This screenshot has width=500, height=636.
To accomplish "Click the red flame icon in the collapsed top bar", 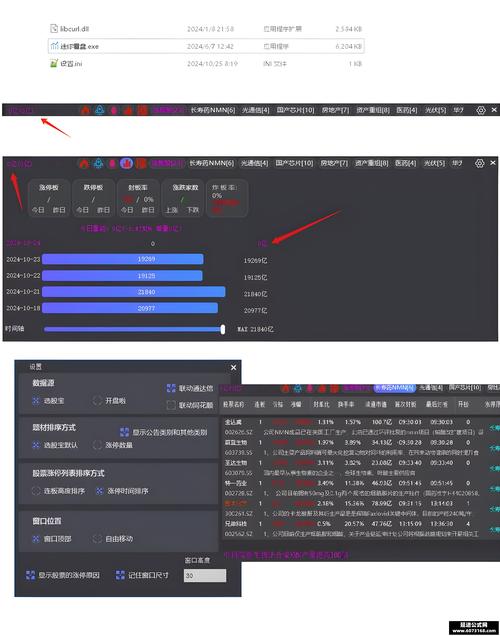I will pyautogui.click(x=128, y=110).
